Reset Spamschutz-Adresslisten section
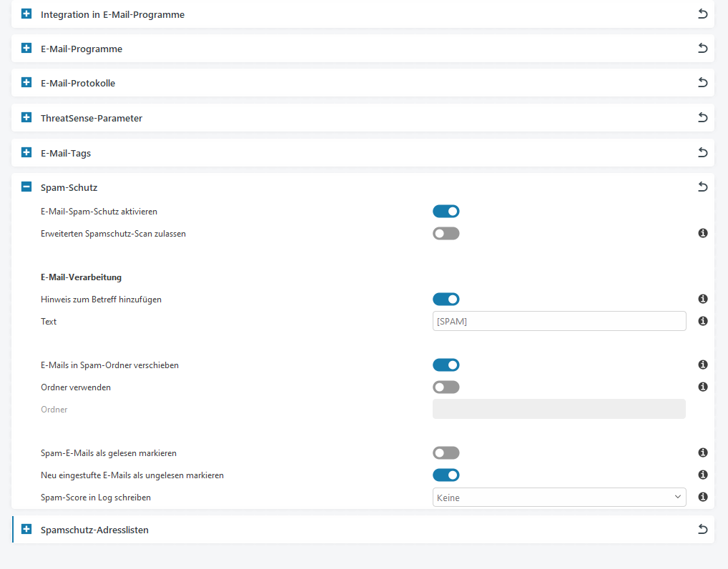The height and width of the screenshot is (569, 728). point(702,529)
